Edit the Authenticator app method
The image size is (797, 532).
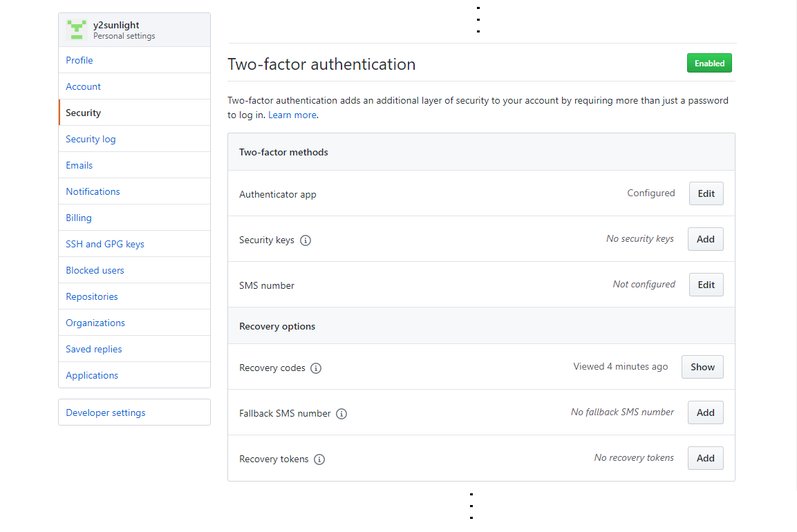click(x=706, y=194)
